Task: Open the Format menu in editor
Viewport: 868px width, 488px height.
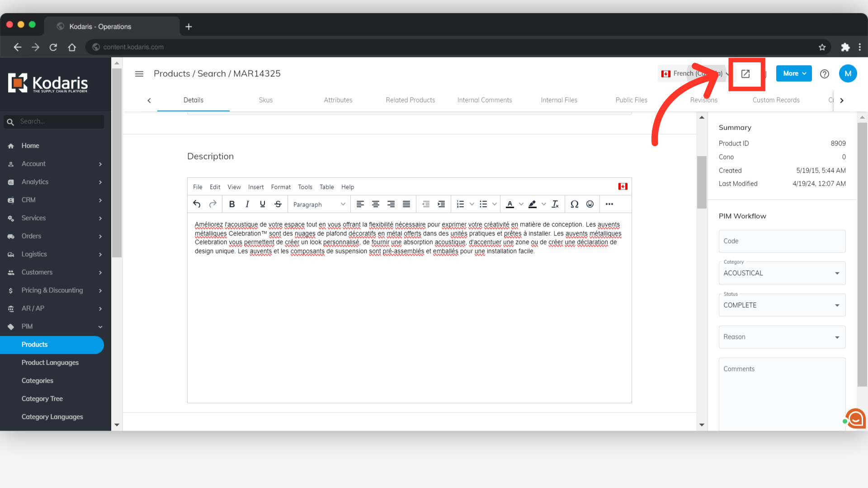Action: 280,187
